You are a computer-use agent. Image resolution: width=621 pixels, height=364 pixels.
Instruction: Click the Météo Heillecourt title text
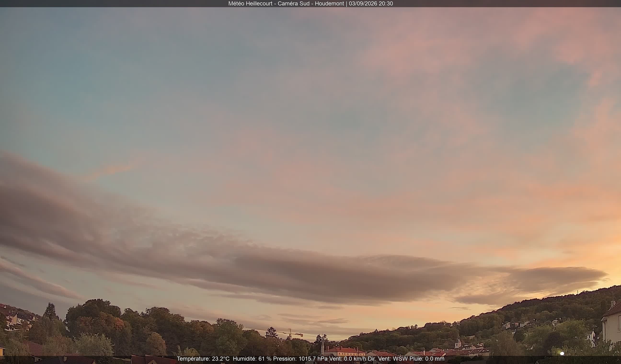pyautogui.click(x=250, y=4)
